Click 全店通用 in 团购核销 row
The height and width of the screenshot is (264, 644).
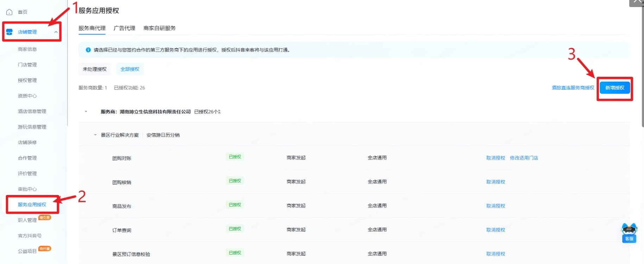tap(377, 182)
